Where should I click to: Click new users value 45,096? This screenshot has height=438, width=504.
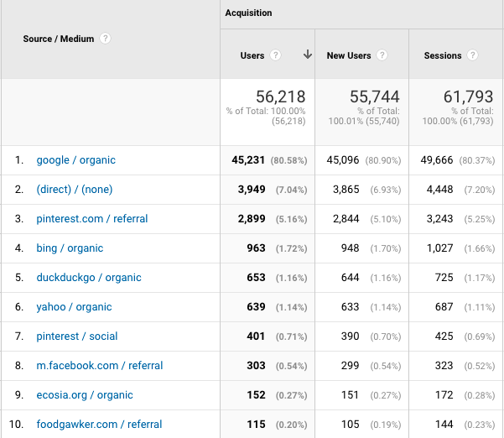[343, 159]
